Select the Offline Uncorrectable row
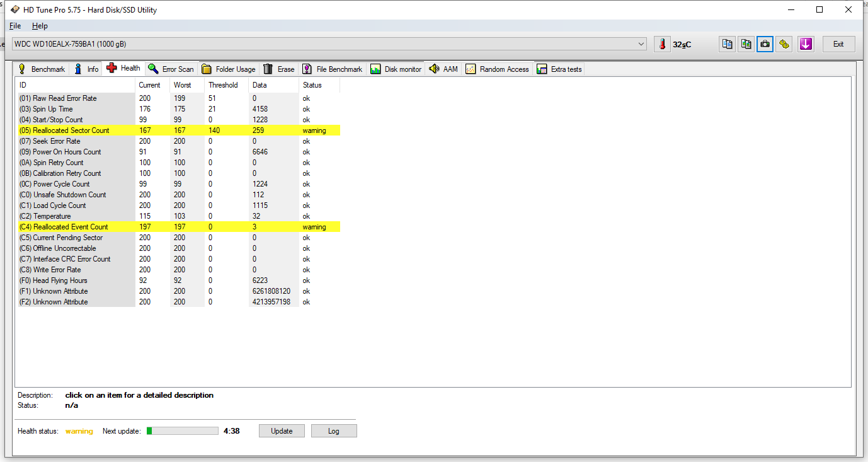This screenshot has height=462, width=868. [178, 248]
